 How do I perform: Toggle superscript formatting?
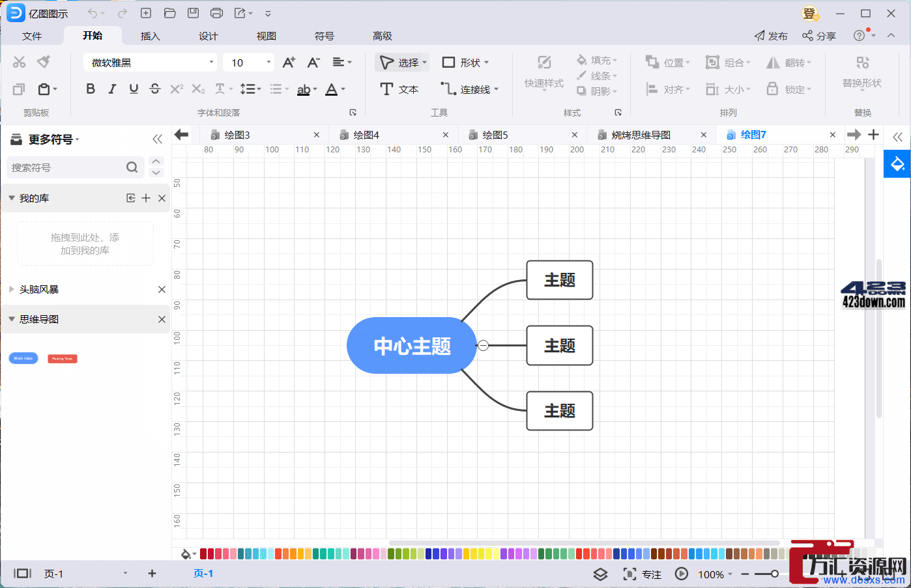[177, 89]
